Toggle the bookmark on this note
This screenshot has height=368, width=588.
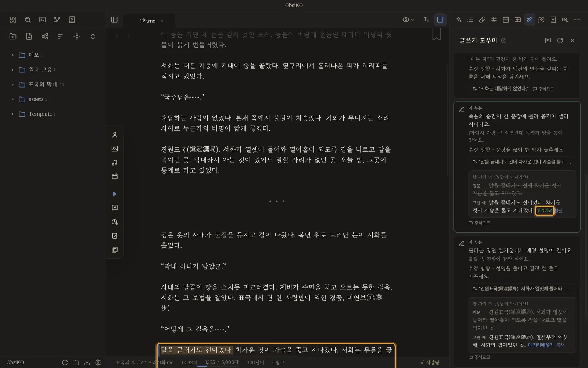pyautogui.click(x=436, y=34)
